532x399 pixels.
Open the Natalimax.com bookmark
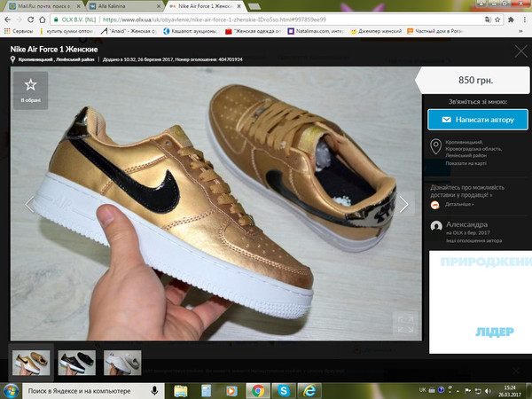click(x=316, y=31)
